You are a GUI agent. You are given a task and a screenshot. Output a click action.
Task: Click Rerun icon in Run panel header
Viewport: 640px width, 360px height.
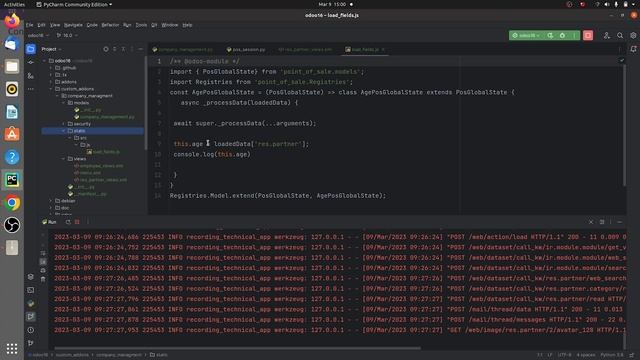[68, 222]
